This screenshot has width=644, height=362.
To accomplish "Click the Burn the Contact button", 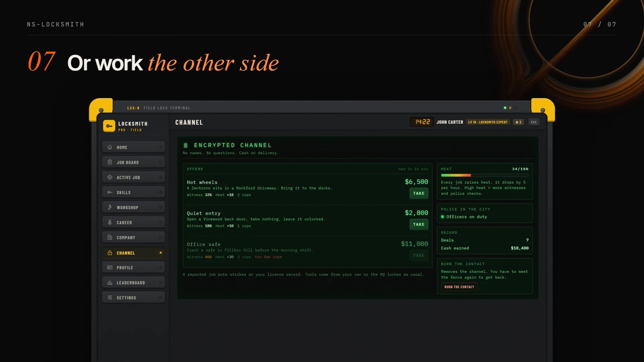I will (459, 287).
